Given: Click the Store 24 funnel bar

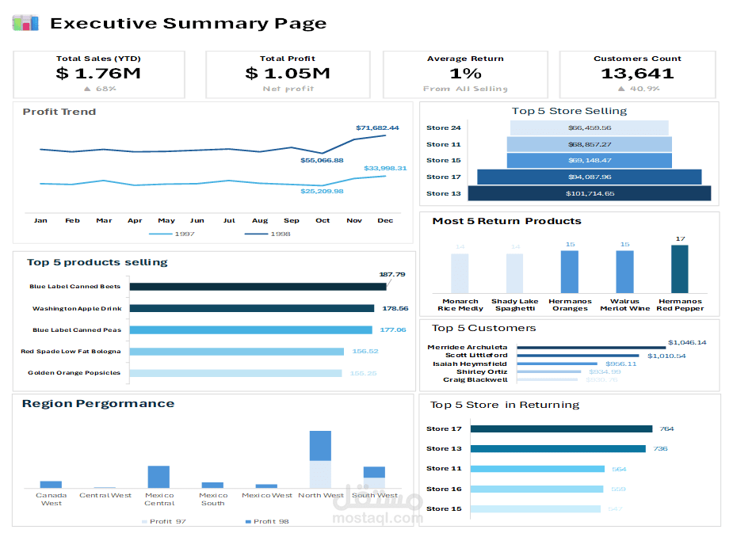Looking at the screenshot, I should (589, 128).
